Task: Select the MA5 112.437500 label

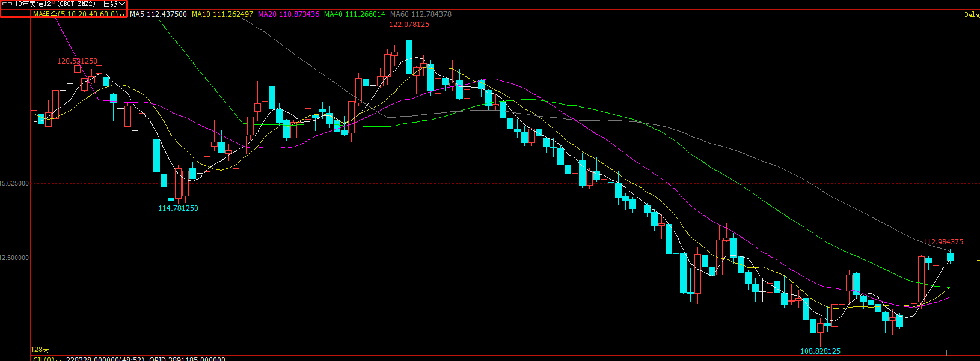Action: 158,14
